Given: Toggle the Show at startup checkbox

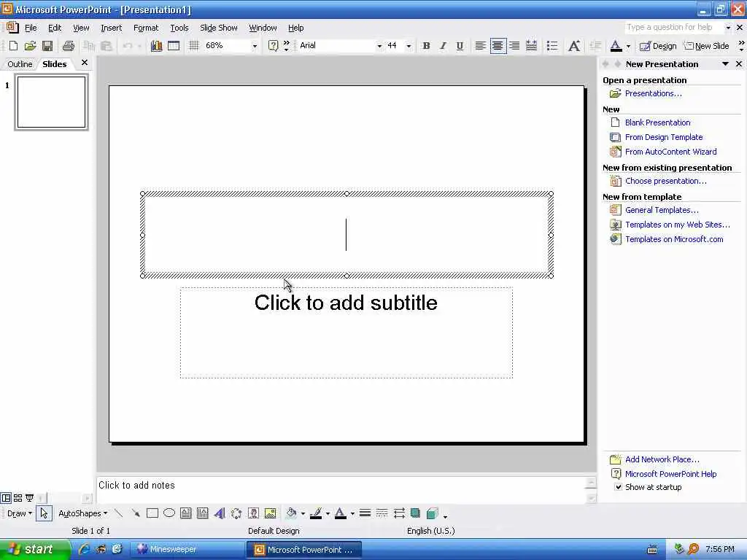Looking at the screenshot, I should [618, 486].
